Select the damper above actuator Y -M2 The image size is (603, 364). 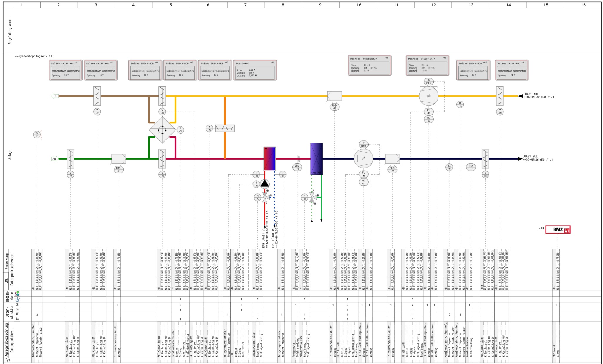pos(97,96)
